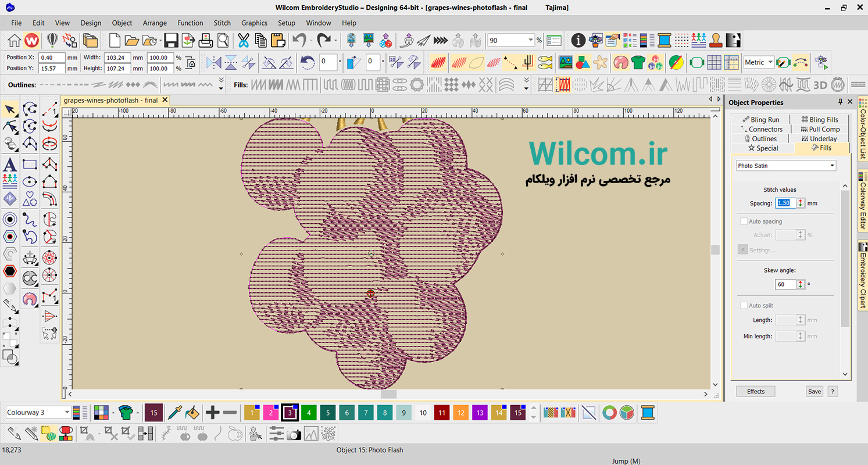Click the show hoop icon
This screenshot has height=465, width=868.
pyautogui.click(x=696, y=62)
